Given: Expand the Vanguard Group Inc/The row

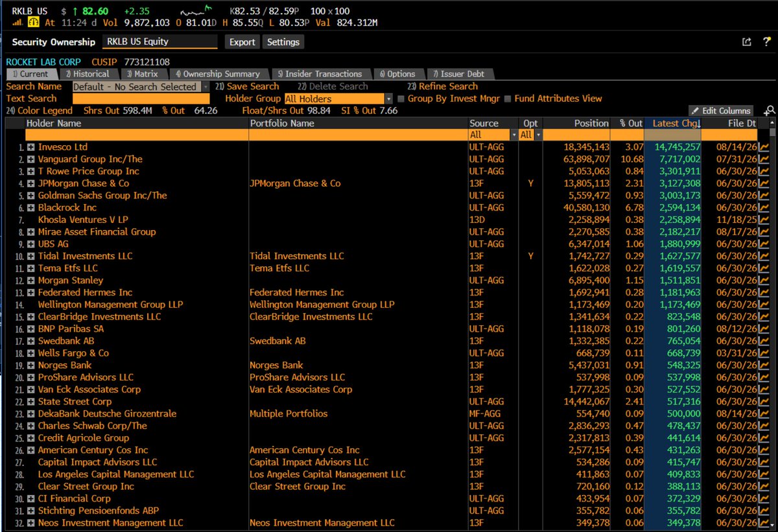Looking at the screenshot, I should pos(30,159).
